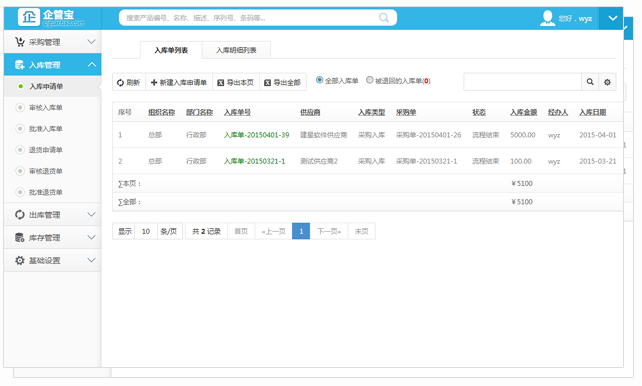642x386 pixels.
Task: Click the 刷新 refresh icon button
Action: [129, 82]
